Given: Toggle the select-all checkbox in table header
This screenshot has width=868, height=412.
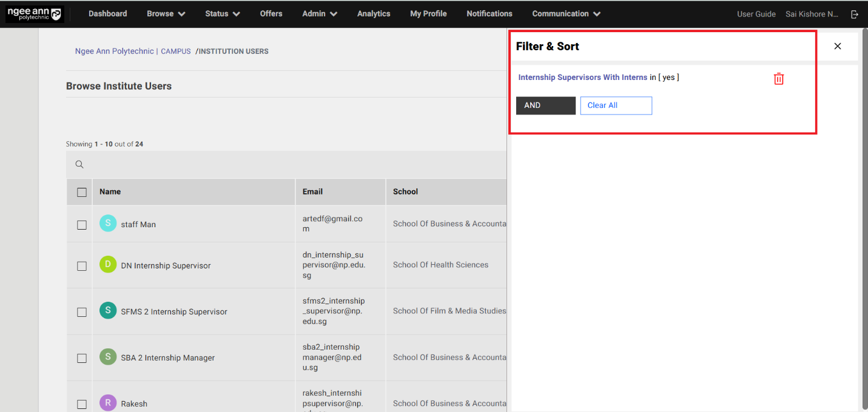Looking at the screenshot, I should click(x=82, y=192).
